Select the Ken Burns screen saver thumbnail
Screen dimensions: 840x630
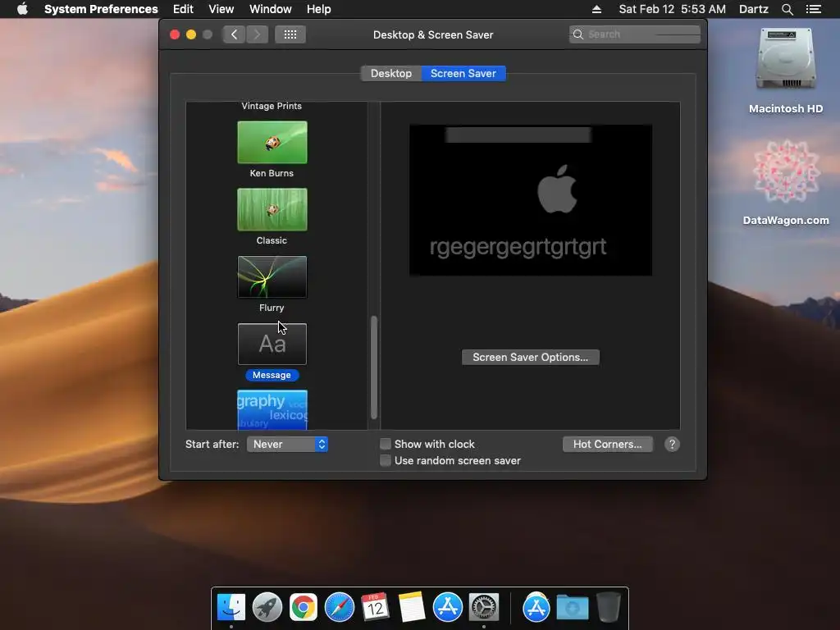[x=272, y=142]
